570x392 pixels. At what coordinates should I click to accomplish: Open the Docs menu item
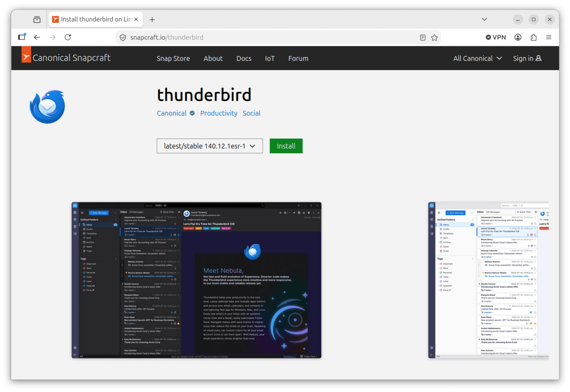pos(244,58)
